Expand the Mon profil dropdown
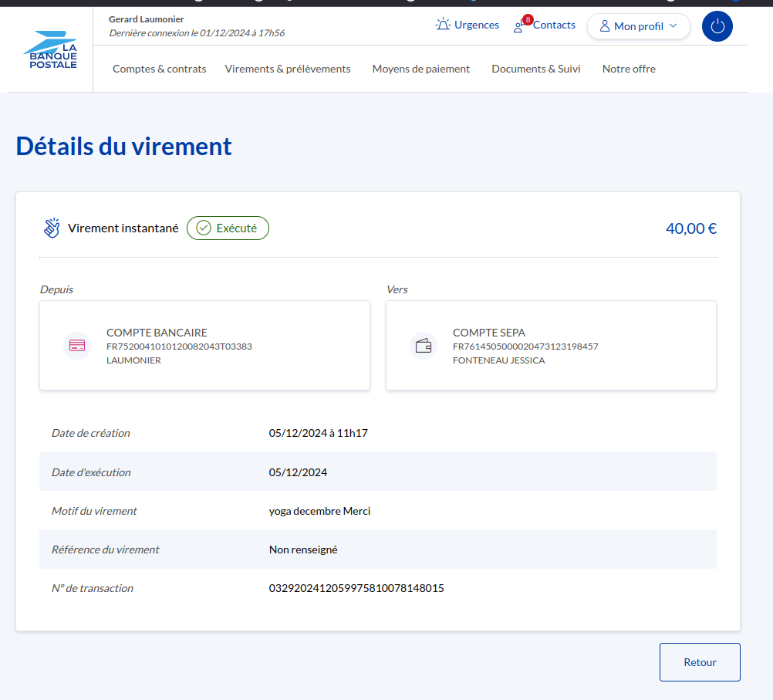The width and height of the screenshot is (773, 700). point(638,26)
